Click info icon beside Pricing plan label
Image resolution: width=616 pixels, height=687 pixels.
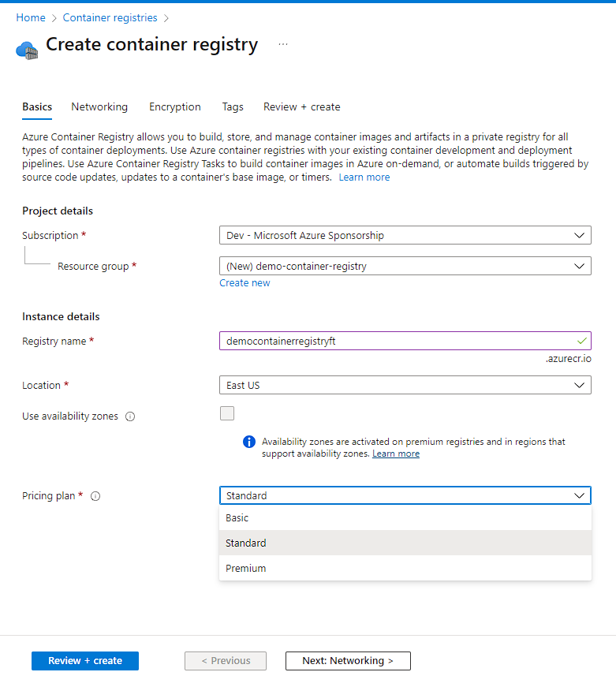pos(95,496)
